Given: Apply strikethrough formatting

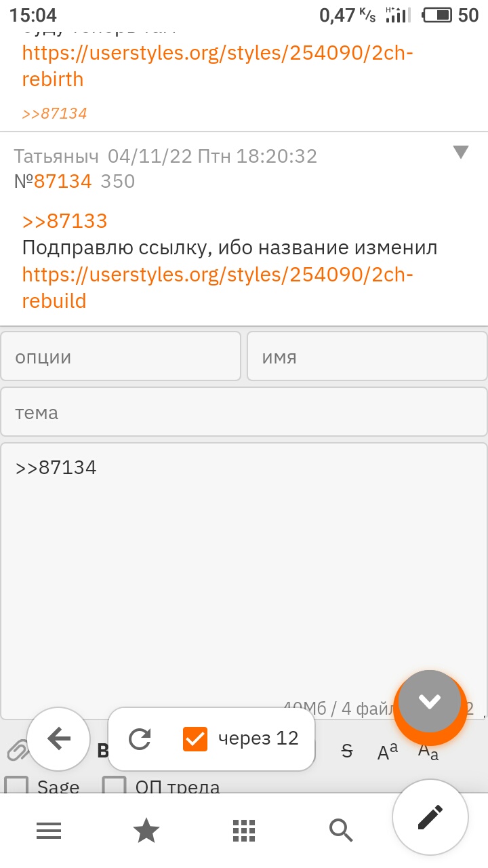Looking at the screenshot, I should 347,751.
